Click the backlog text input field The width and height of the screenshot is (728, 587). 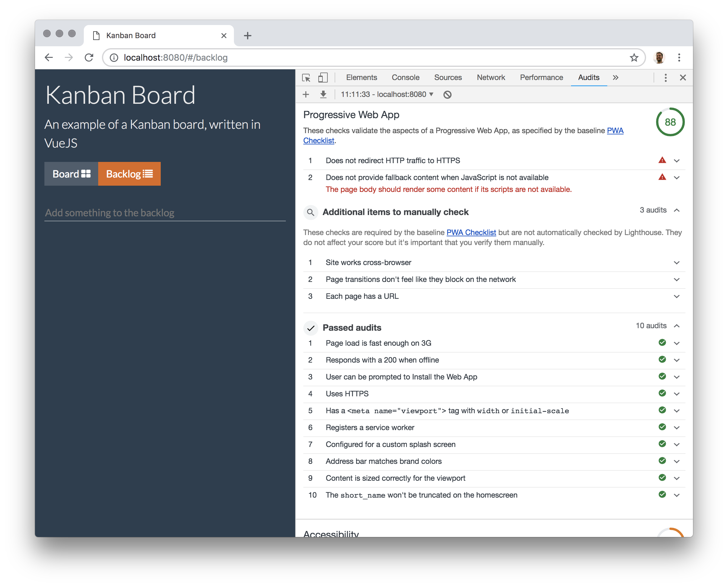tap(165, 213)
